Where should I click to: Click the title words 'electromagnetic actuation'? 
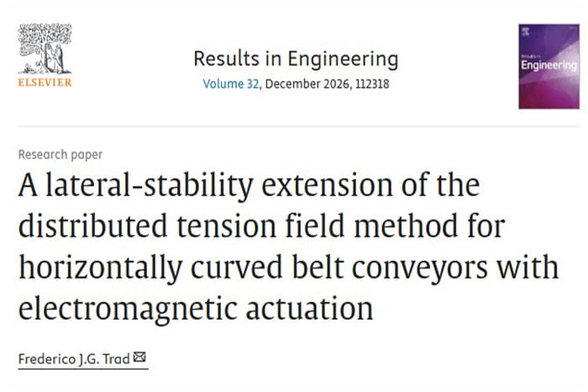click(196, 309)
